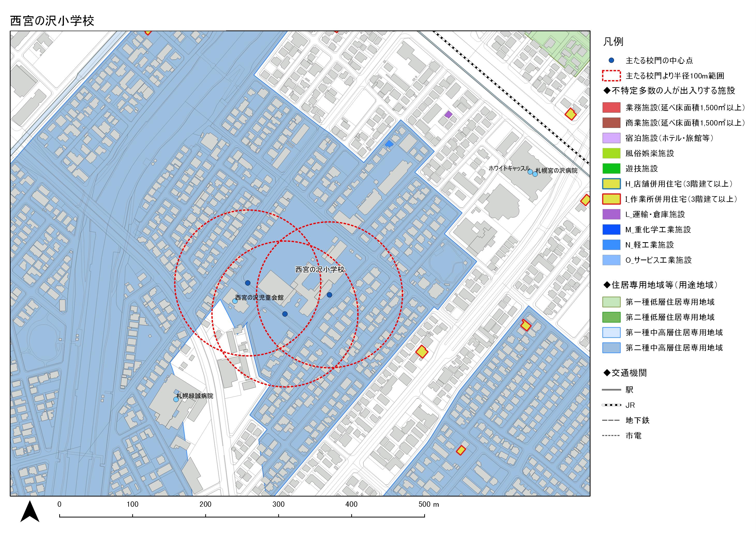
Task: Click the light blue marker of 西宮の沢児童会館
Action: [235, 301]
